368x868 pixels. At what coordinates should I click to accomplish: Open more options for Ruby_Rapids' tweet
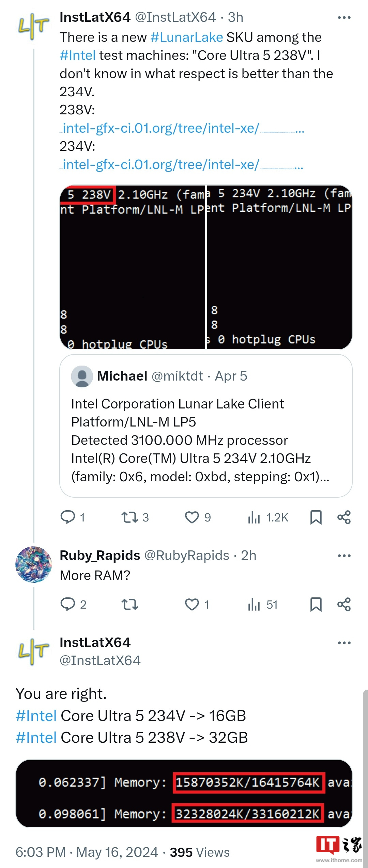pos(344,556)
